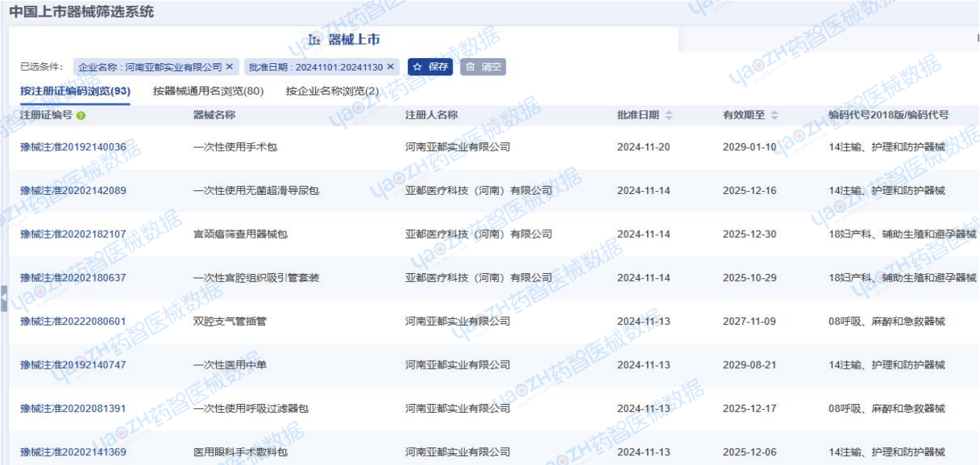Click the 一次性使用呼吸过滤器包 device name cell

pyautogui.click(x=251, y=408)
